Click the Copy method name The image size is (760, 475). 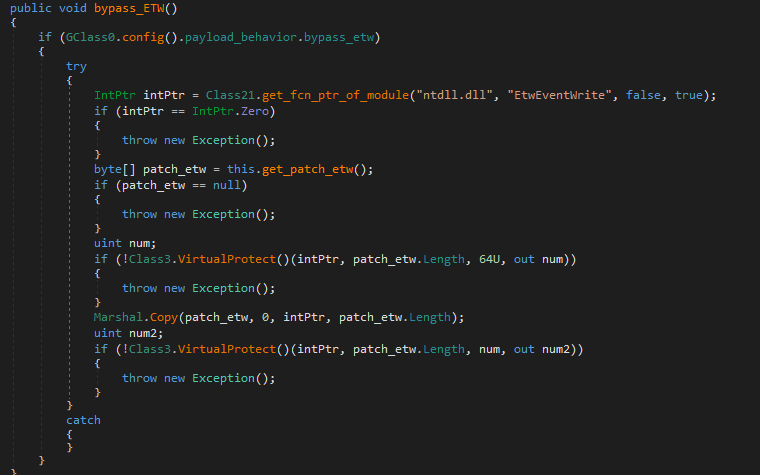click(x=164, y=317)
